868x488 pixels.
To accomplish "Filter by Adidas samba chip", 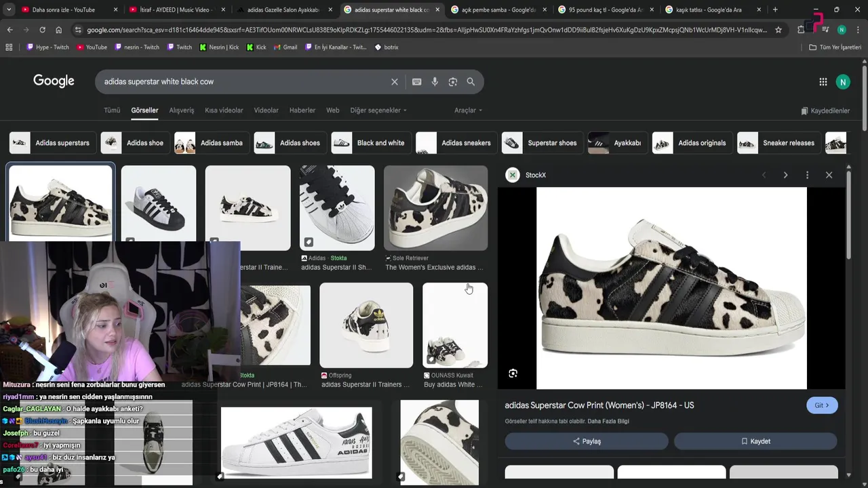I will tap(212, 143).
